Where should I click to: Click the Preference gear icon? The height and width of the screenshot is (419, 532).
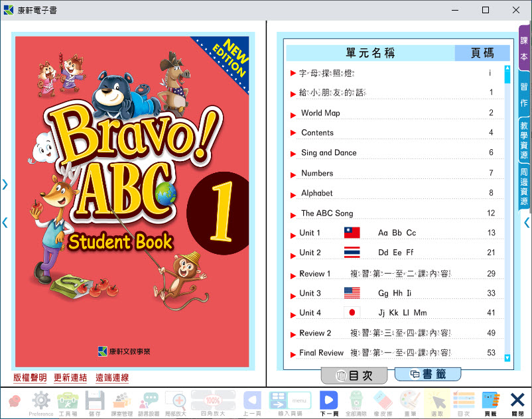[41, 402]
